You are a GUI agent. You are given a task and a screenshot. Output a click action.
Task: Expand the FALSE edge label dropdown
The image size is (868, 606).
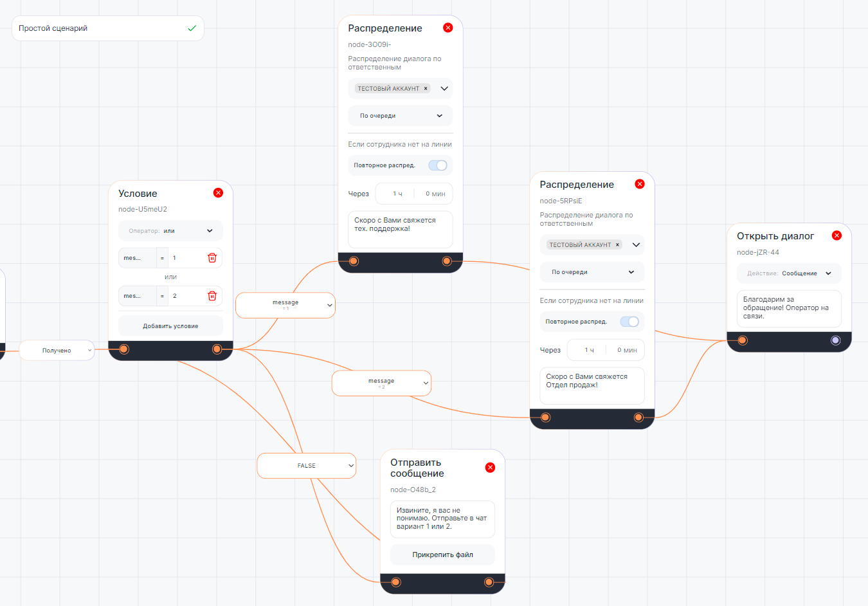[350, 466]
